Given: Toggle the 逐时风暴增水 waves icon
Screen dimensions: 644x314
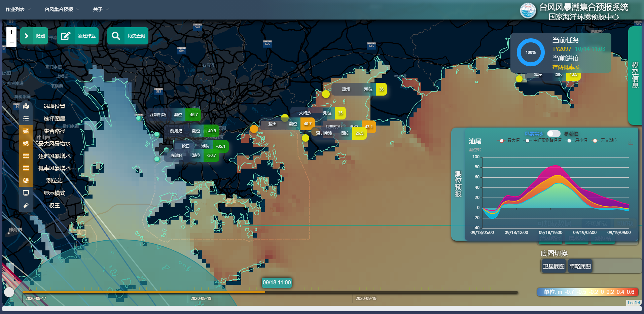Looking at the screenshot, I should [26, 156].
